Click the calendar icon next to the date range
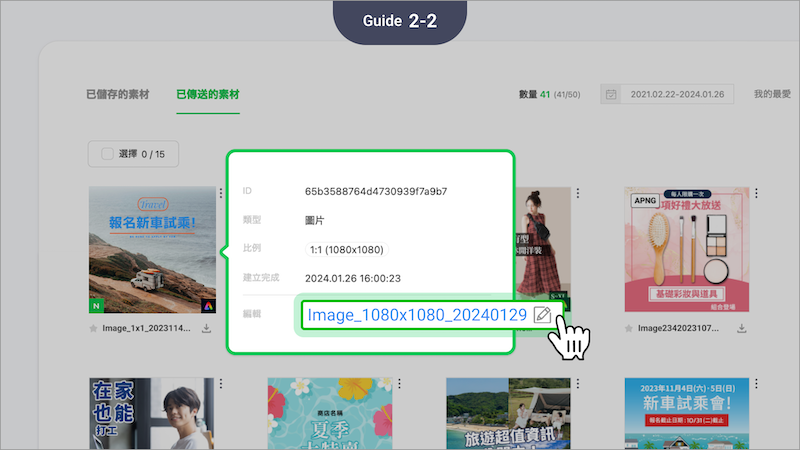 pyautogui.click(x=610, y=95)
